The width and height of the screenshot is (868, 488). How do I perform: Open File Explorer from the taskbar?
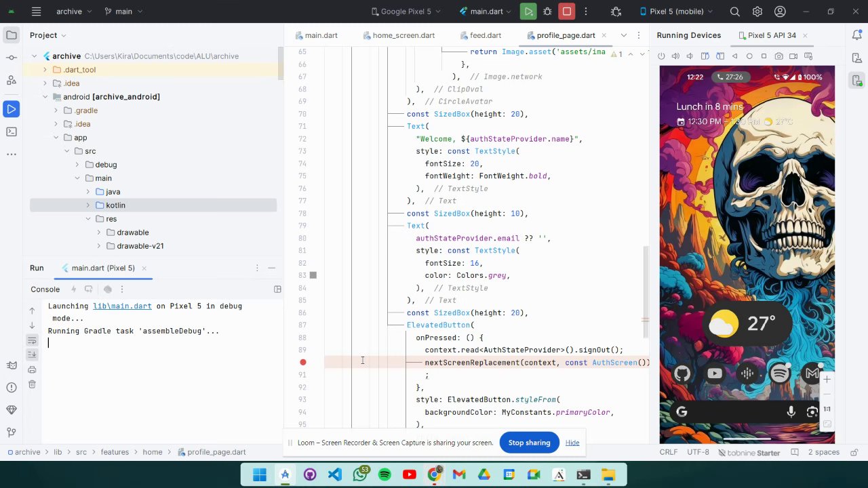pos(608,475)
